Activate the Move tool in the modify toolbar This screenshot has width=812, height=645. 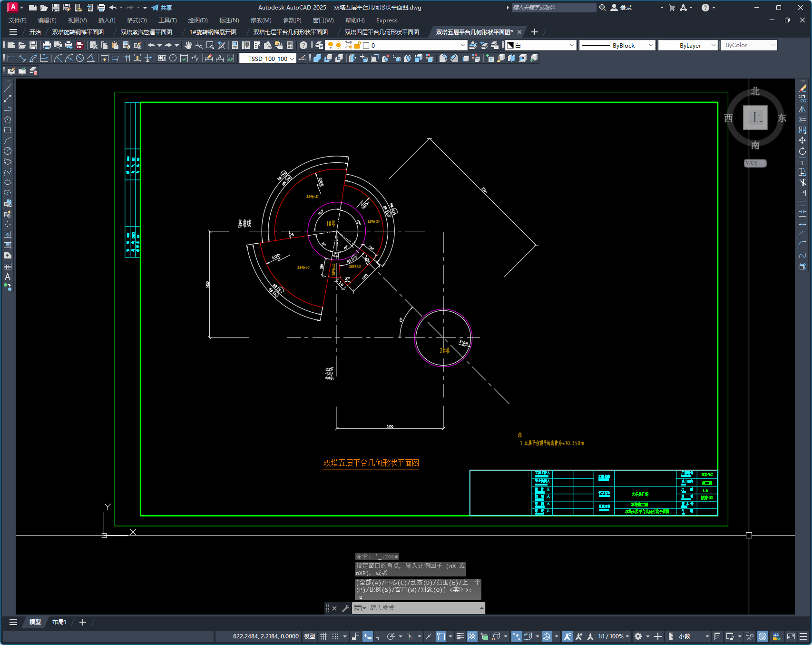(x=802, y=140)
